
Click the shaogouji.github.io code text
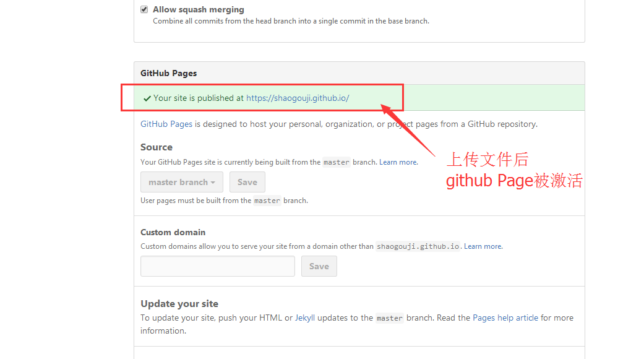[x=418, y=246]
